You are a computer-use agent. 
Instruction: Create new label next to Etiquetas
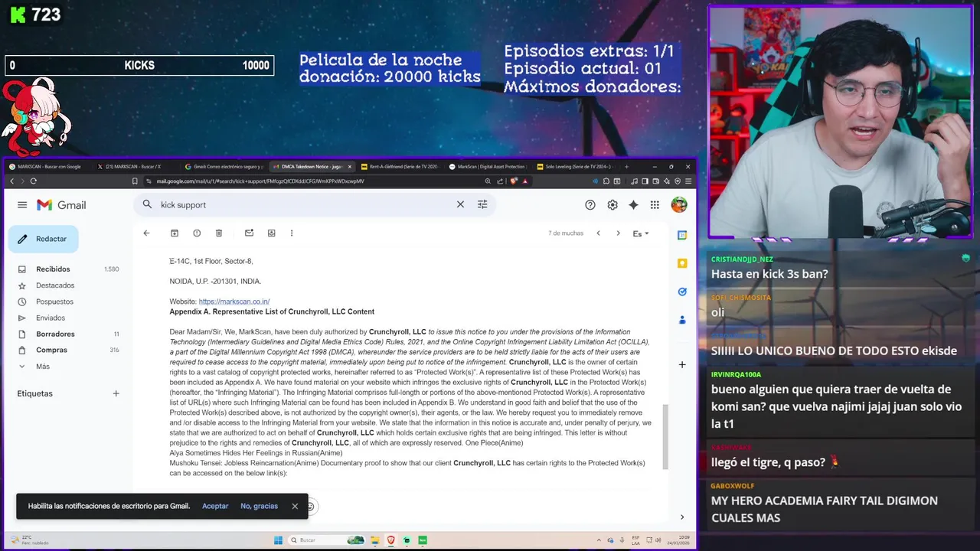tap(116, 393)
